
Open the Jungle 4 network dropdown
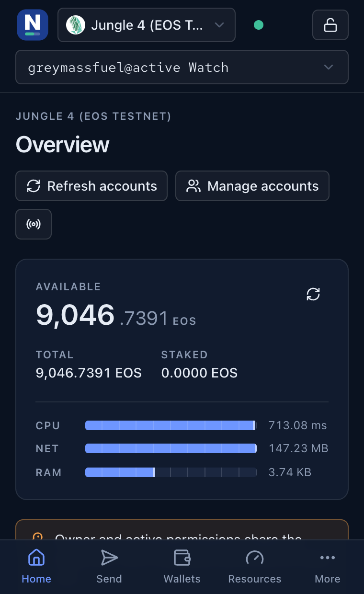(x=147, y=25)
